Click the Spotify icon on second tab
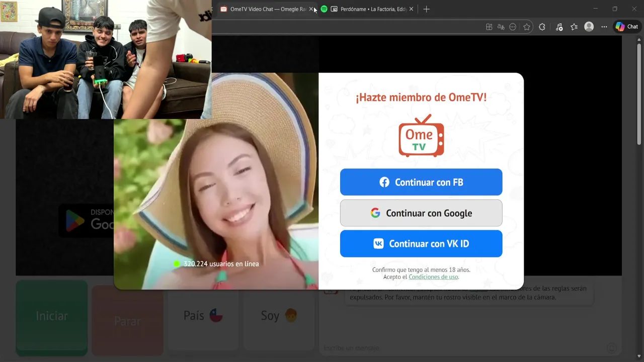Screen dimensions: 644x362 pyautogui.click(x=324, y=9)
